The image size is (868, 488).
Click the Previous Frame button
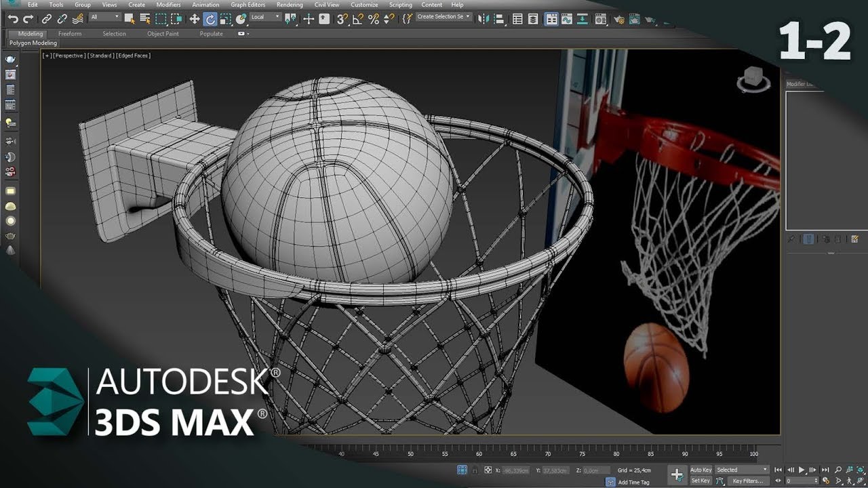click(791, 470)
